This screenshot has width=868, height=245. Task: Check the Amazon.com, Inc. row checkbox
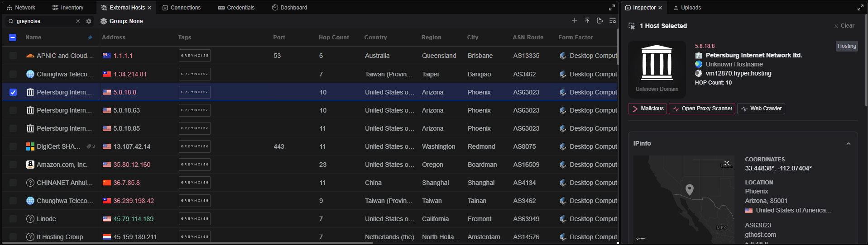click(13, 165)
